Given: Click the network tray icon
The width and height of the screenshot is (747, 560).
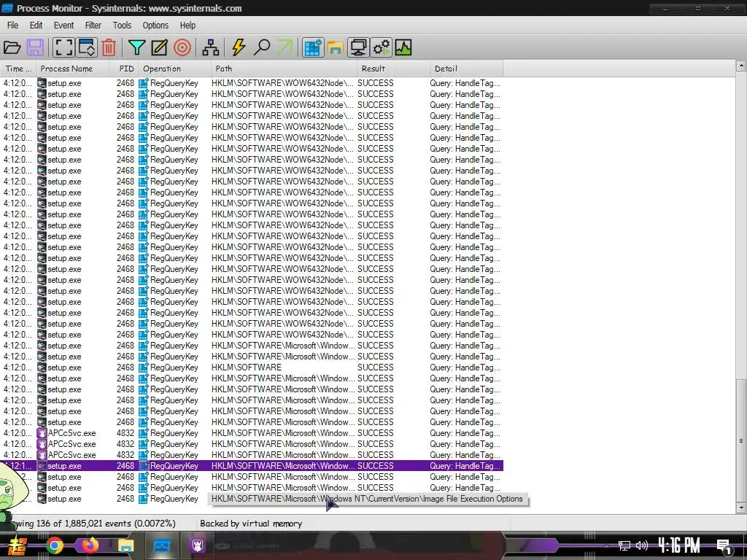Looking at the screenshot, I should (624, 545).
